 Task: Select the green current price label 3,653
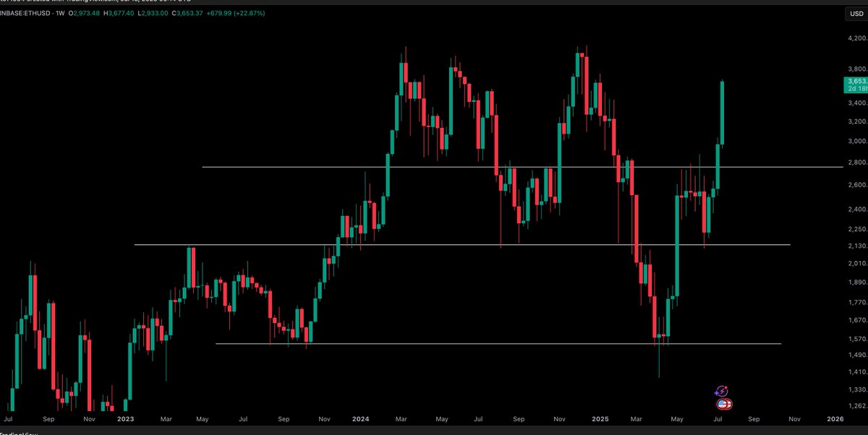pos(855,85)
